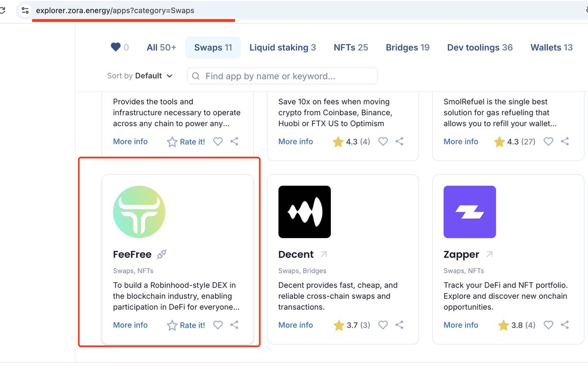This screenshot has width=588, height=367.
Task: Select the NFTs 25 category tab
Action: 350,47
